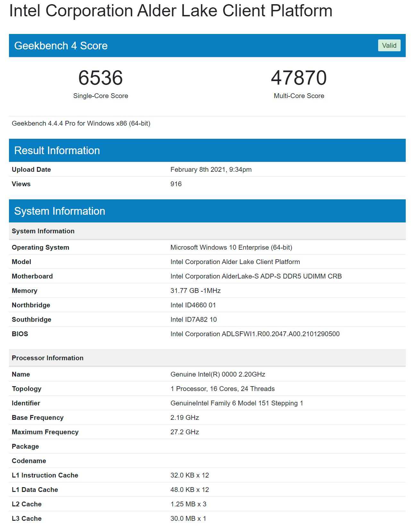The image size is (416, 532).
Task: Select the 47870 multi-core score value
Action: (x=299, y=78)
